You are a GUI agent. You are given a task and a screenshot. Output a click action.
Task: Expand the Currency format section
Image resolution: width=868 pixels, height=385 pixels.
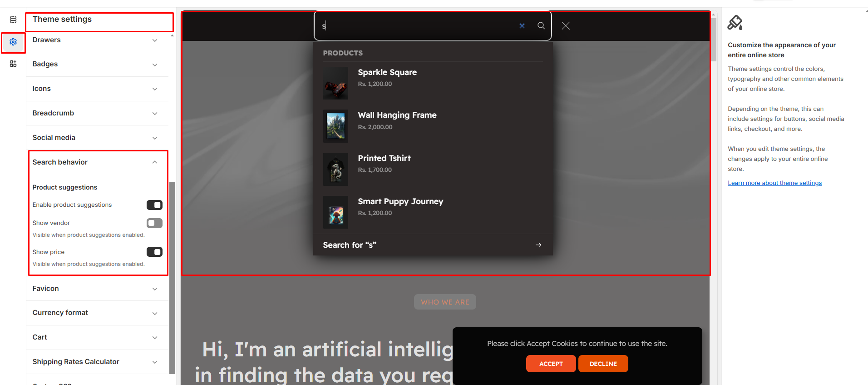click(x=155, y=313)
